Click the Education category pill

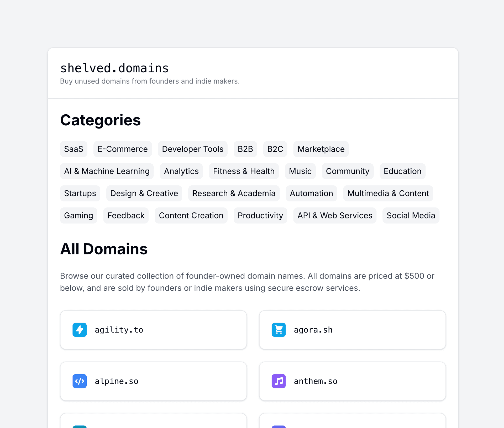tap(402, 171)
